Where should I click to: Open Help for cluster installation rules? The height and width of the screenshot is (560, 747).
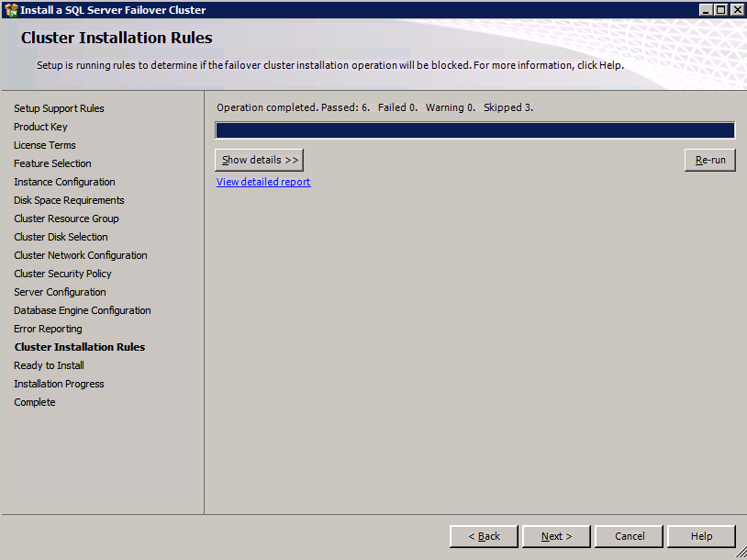point(701,536)
